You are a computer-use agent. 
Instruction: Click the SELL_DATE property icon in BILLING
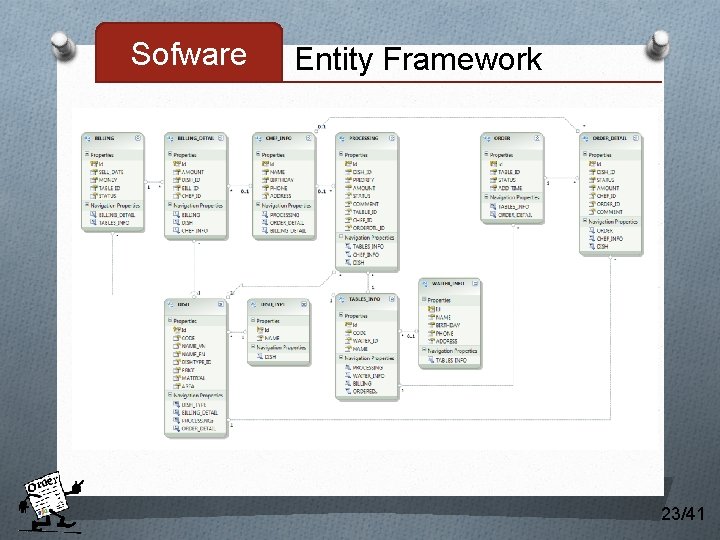point(94,172)
